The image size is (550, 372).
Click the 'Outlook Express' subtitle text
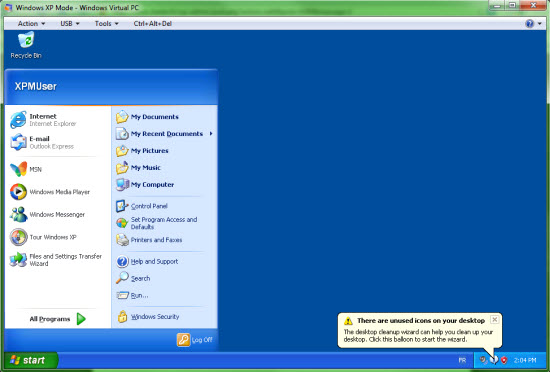click(52, 146)
